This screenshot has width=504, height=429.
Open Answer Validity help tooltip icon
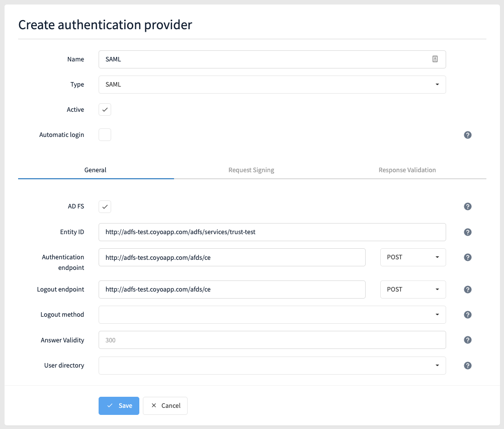click(x=467, y=340)
